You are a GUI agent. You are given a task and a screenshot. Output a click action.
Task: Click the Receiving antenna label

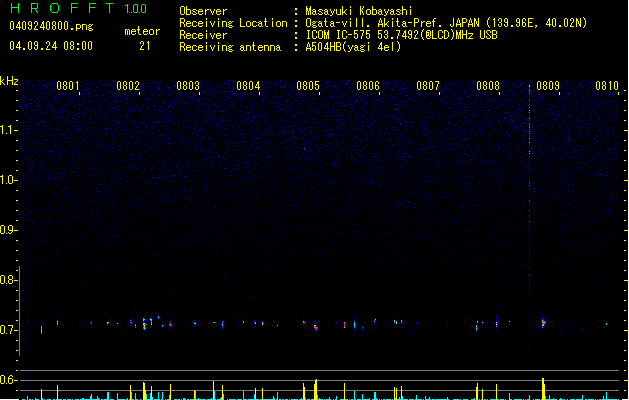[x=230, y=47]
